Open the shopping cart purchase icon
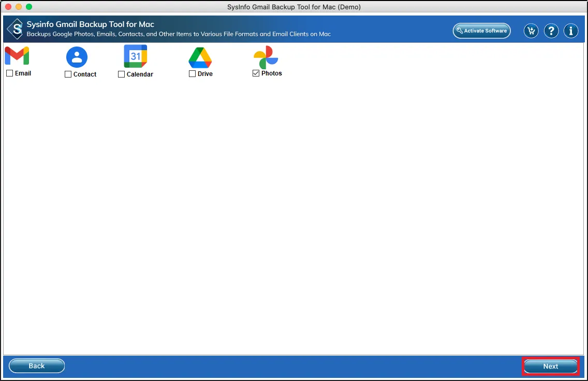588x381 pixels. [531, 31]
